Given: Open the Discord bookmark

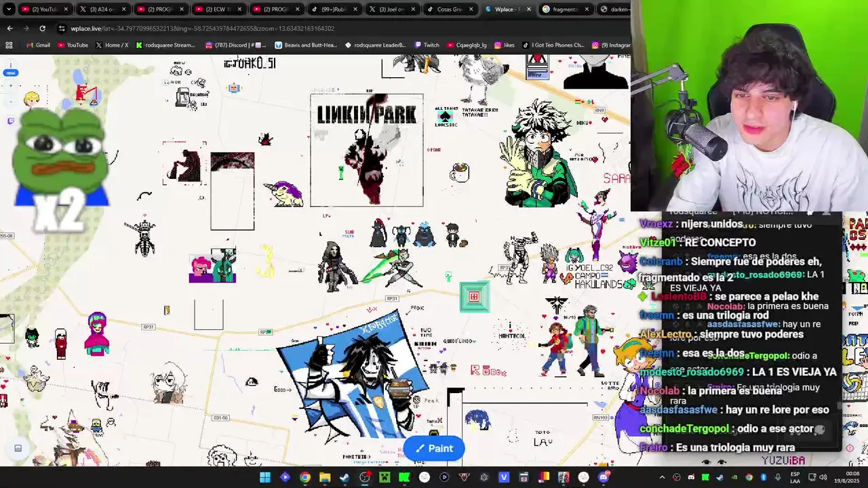Looking at the screenshot, I should tap(235, 45).
